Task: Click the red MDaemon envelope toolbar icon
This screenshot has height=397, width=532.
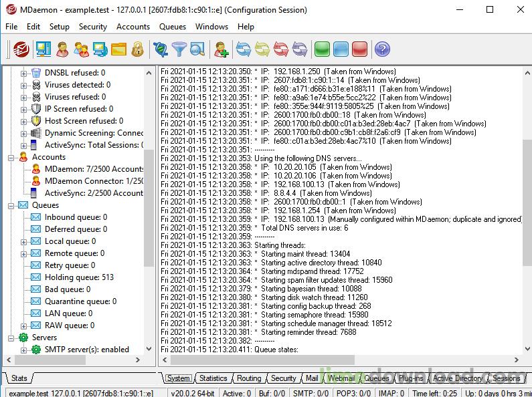Action: [x=21, y=49]
